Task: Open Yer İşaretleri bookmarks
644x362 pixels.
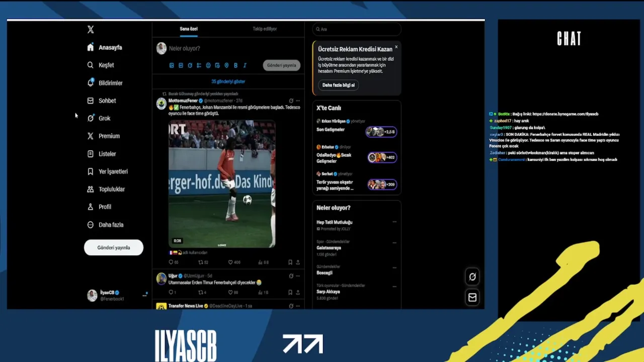Action: coord(107,171)
